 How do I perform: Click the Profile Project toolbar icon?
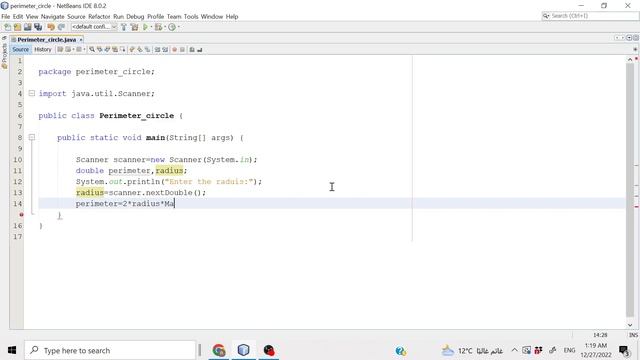point(172,27)
